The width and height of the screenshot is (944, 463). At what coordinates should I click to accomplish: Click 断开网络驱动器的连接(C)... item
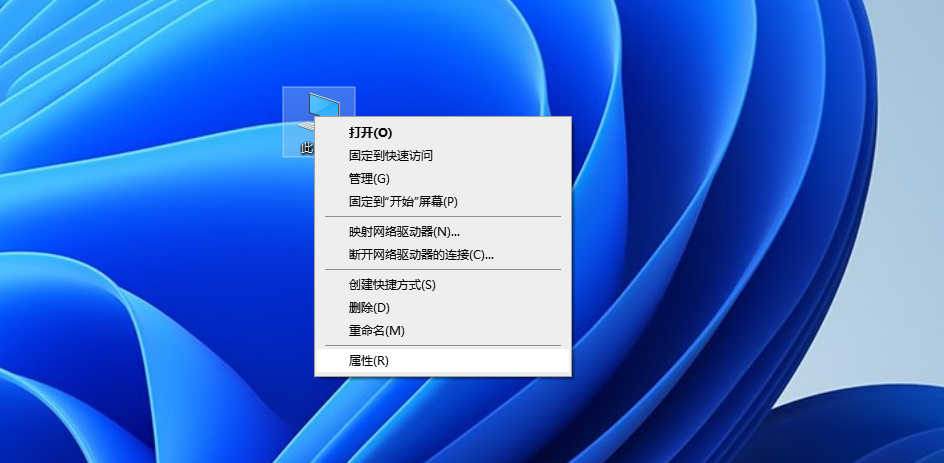click(442, 255)
